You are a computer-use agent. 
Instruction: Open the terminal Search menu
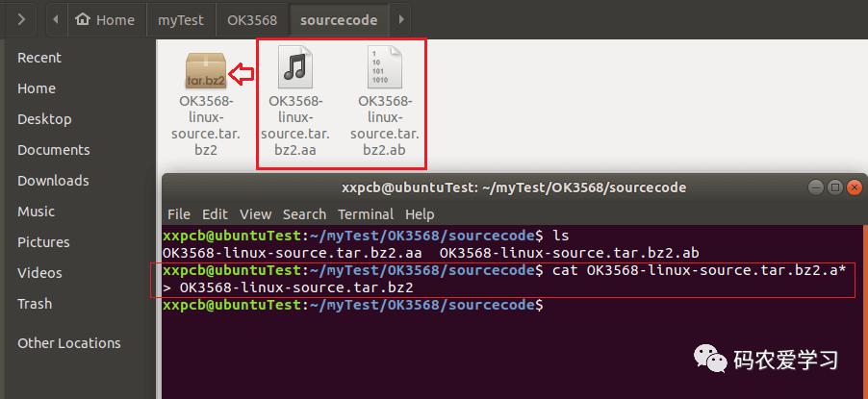[x=304, y=214]
